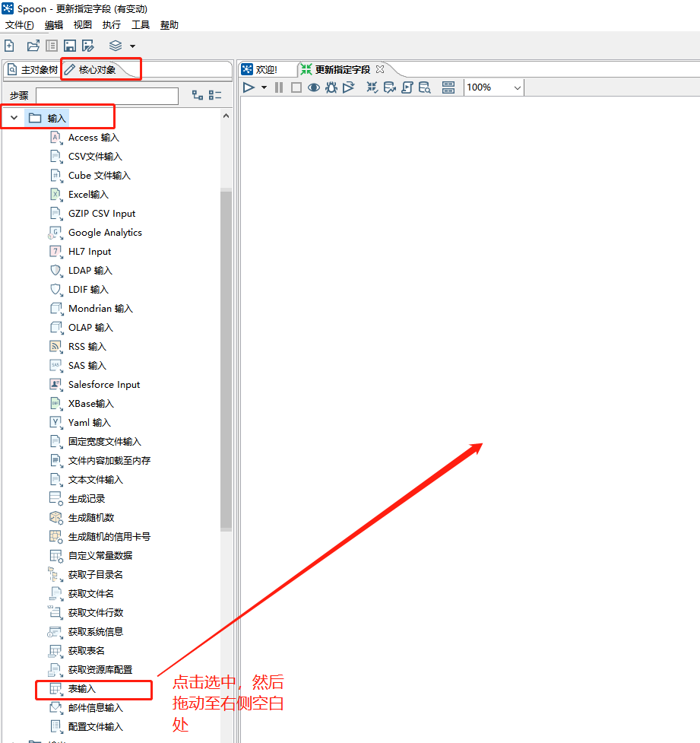Open the 帮助 menu

pyautogui.click(x=169, y=25)
